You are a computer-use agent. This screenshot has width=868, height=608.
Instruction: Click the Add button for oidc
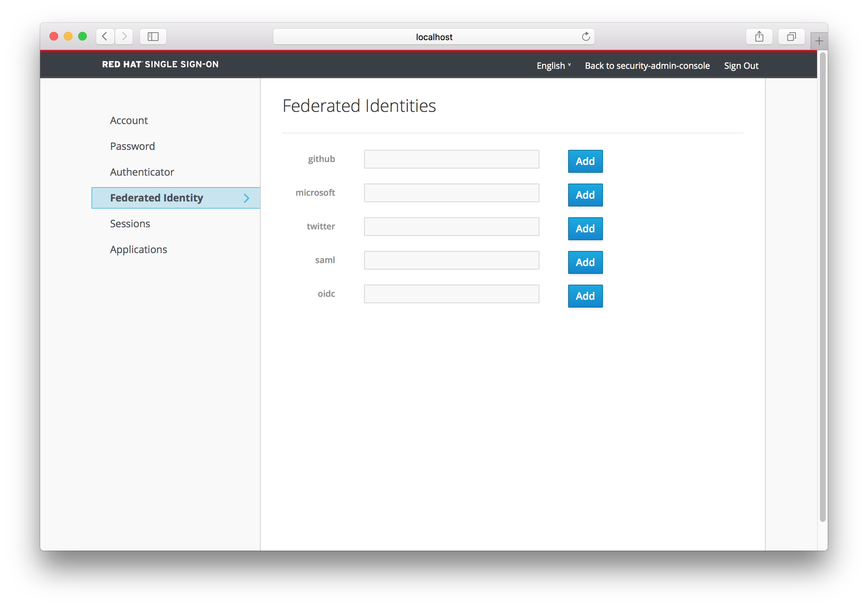584,295
